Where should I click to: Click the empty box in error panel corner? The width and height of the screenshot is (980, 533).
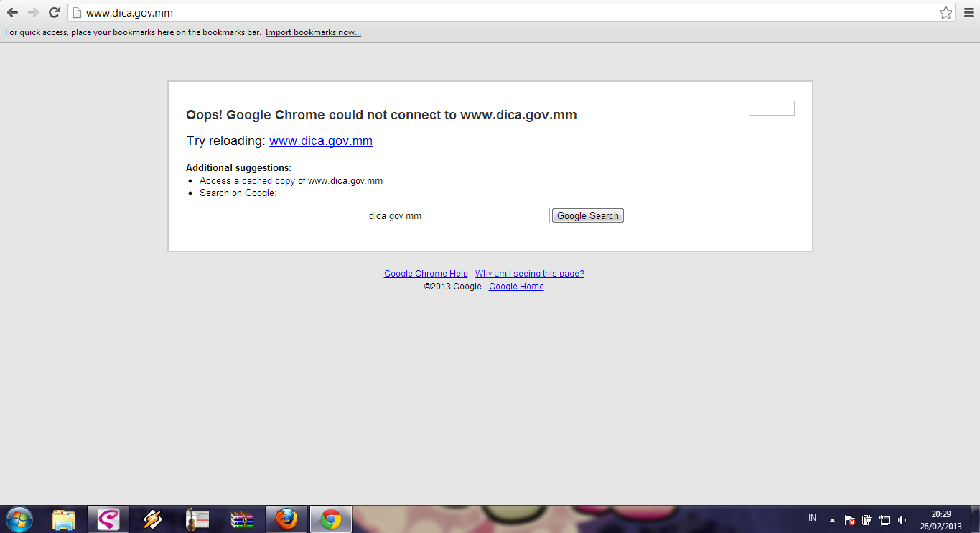tap(772, 108)
